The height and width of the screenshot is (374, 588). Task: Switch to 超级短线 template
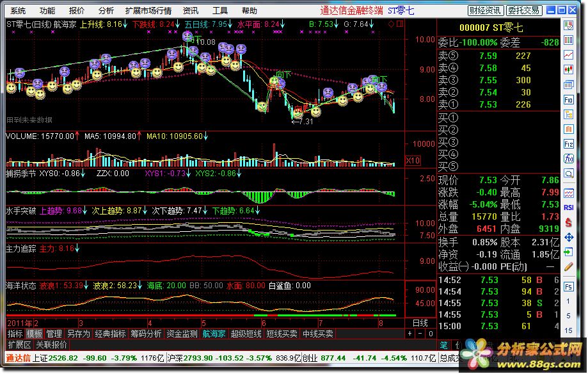tap(246, 334)
